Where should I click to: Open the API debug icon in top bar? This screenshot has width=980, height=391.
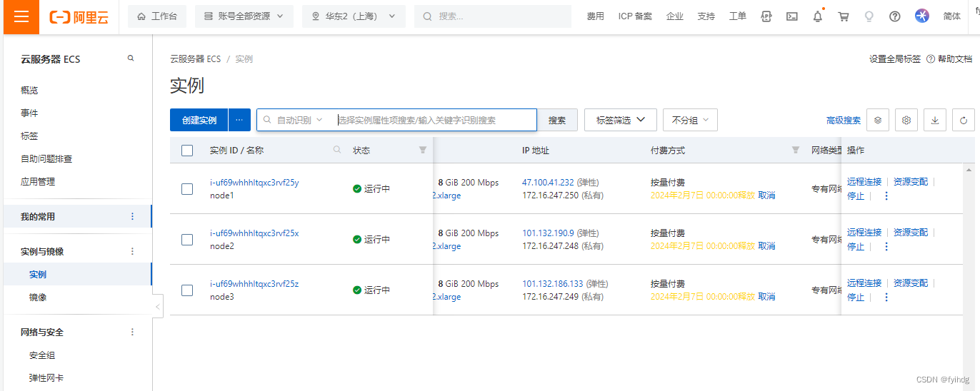766,16
